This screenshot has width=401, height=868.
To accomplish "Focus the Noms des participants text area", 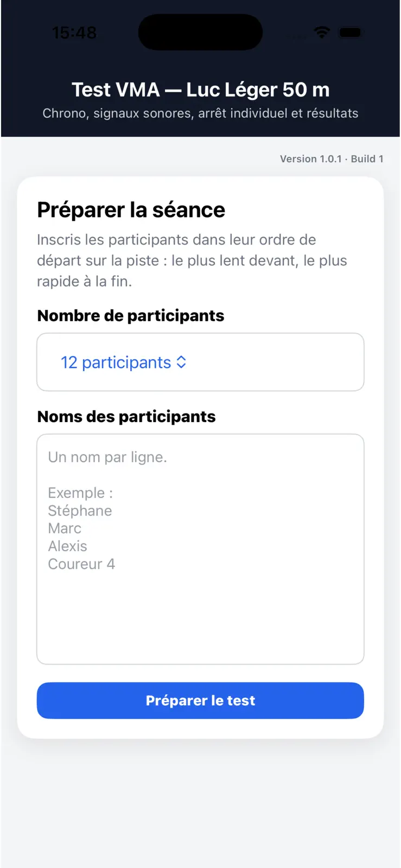I will [x=200, y=549].
